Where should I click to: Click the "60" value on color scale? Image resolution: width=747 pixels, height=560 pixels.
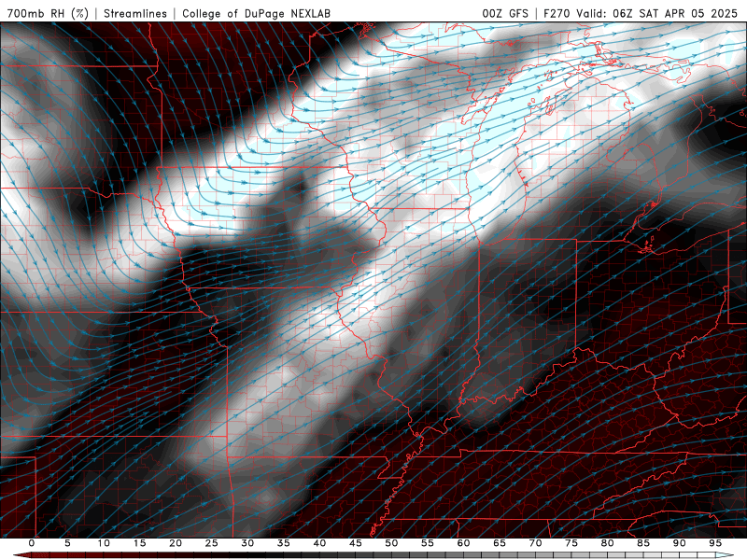pyautogui.click(x=463, y=543)
